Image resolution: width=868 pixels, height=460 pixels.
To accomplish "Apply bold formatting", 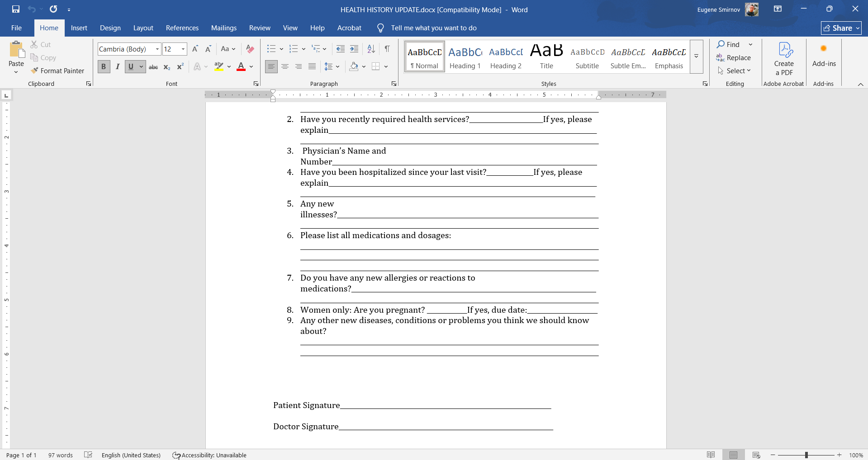I will pos(104,66).
